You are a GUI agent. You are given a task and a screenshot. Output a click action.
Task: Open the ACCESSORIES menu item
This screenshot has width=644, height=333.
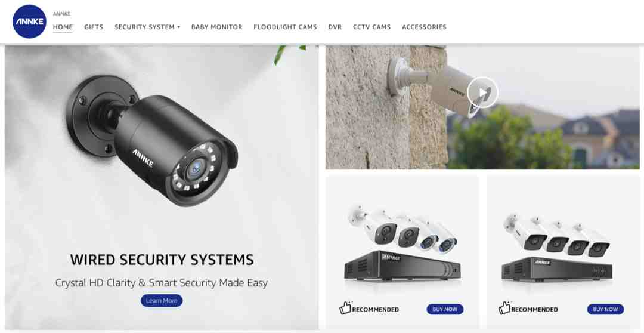click(424, 27)
